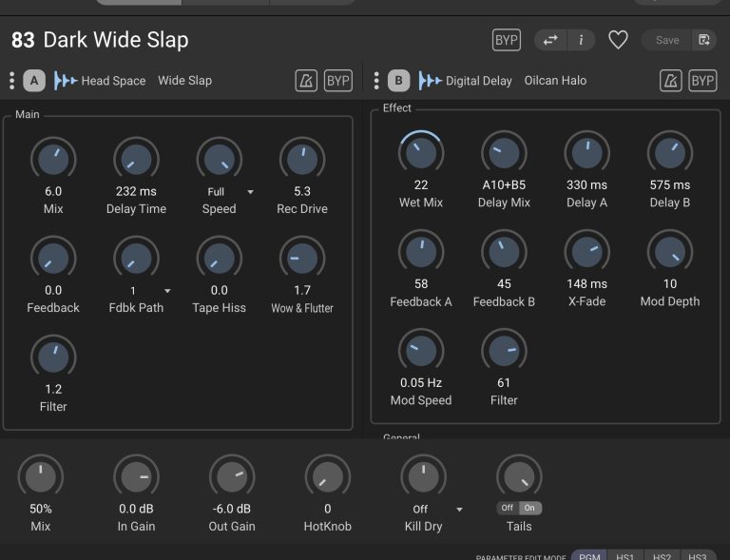Click the Digital Delay algorithm waveform icon

(x=430, y=81)
